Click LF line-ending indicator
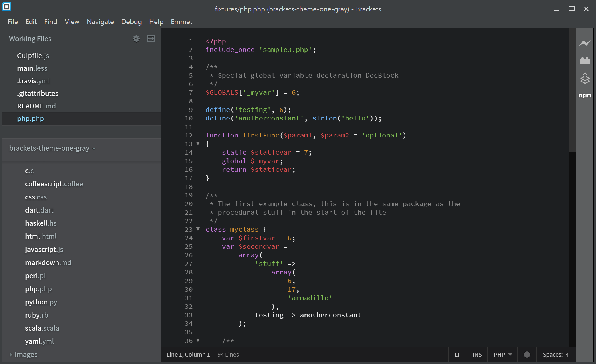 coord(458,355)
